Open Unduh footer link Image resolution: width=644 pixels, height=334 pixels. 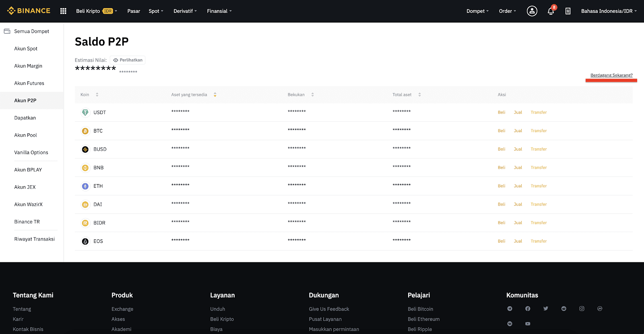pos(218,309)
